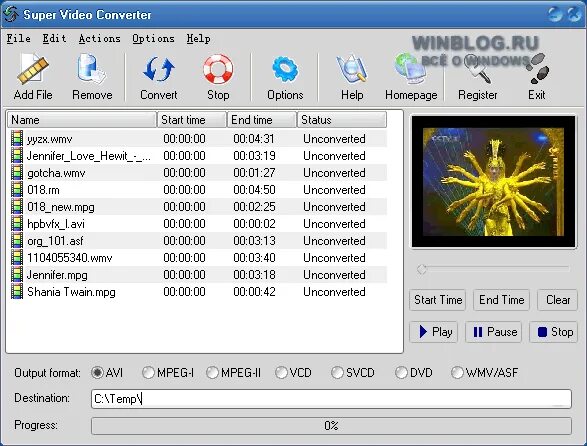Viewport: 587px width, 446px height.
Task: Sort by the Name column header
Action: point(82,120)
